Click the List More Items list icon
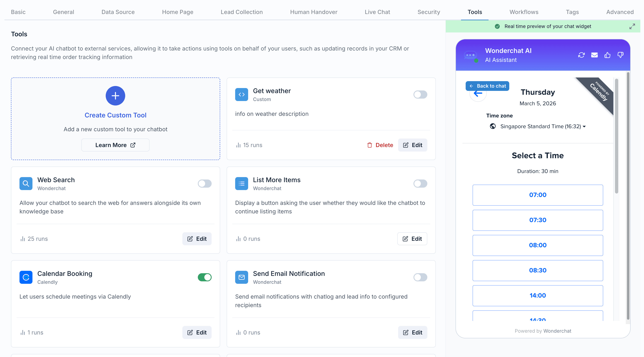This screenshot has width=644, height=357. point(241,184)
